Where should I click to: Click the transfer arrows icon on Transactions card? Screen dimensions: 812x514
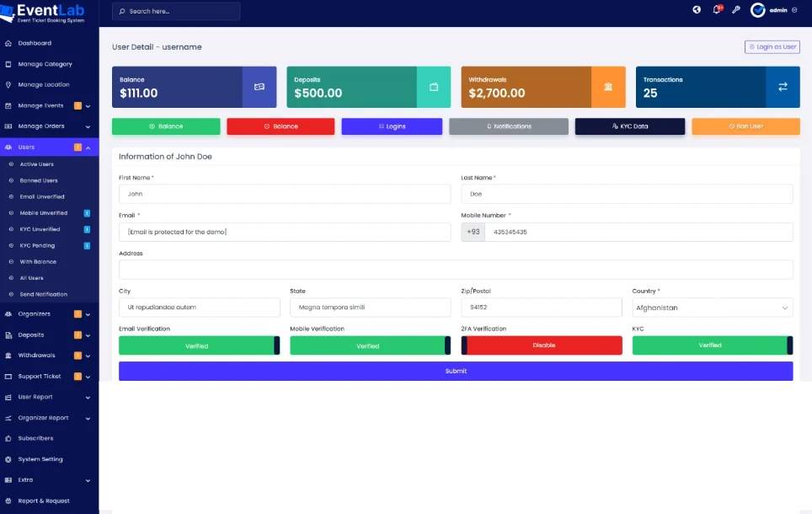point(783,87)
